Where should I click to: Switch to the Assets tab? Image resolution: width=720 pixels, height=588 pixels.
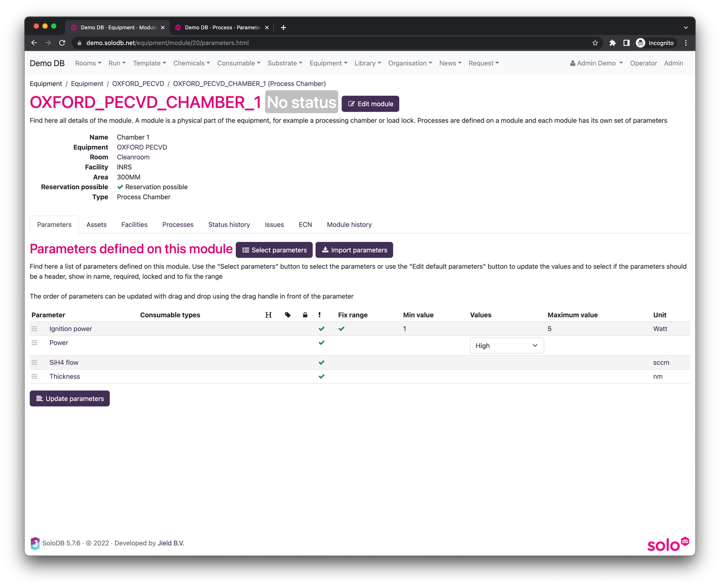pyautogui.click(x=96, y=224)
